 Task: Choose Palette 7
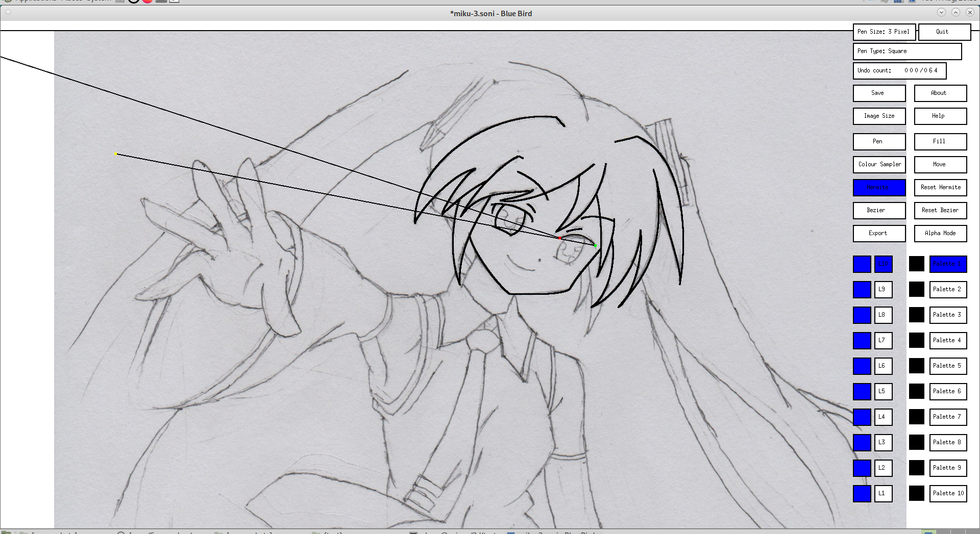pos(948,417)
